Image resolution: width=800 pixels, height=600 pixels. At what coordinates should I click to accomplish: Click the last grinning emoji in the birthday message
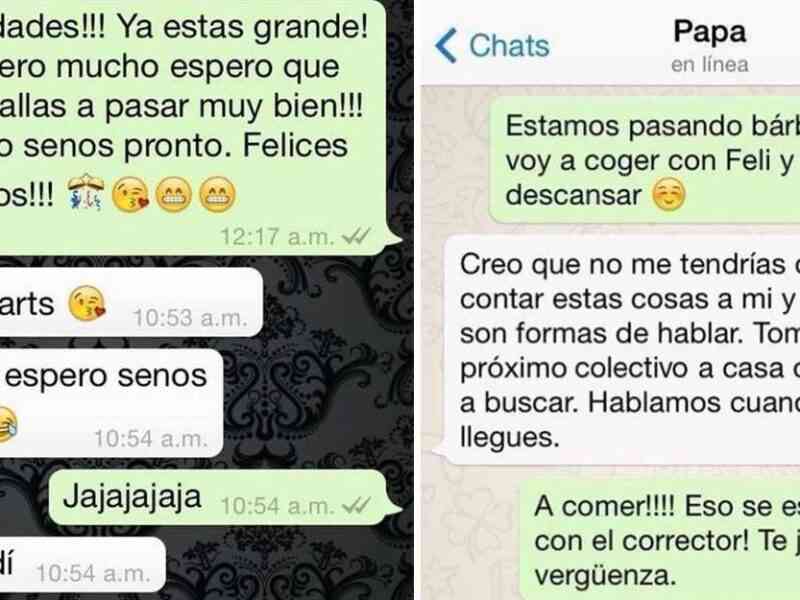pyautogui.click(x=217, y=194)
